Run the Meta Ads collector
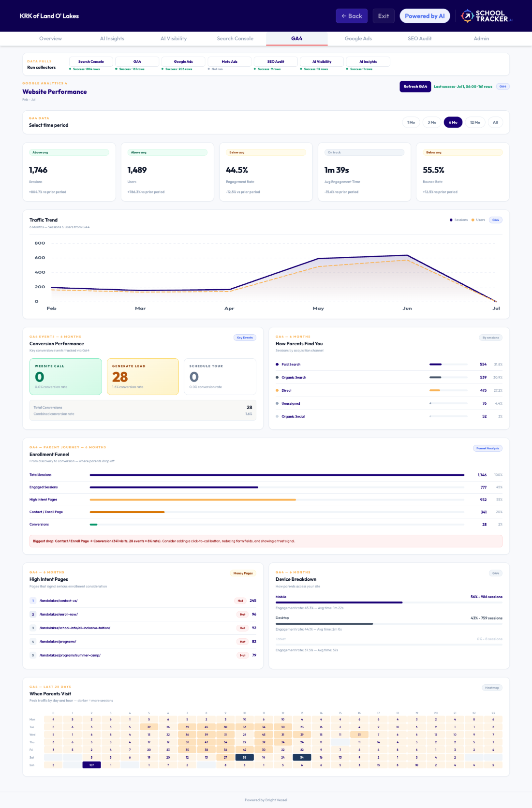The height and width of the screenshot is (808, 532). 229,61
